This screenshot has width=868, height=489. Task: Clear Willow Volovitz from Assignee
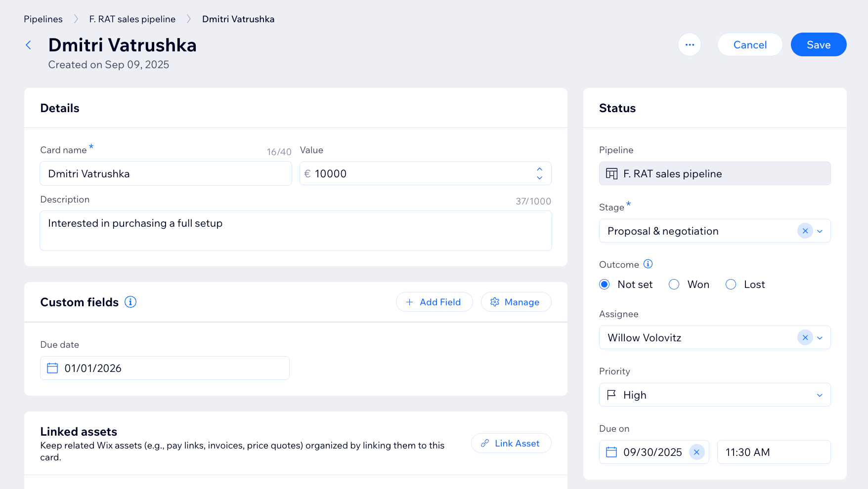(x=805, y=337)
